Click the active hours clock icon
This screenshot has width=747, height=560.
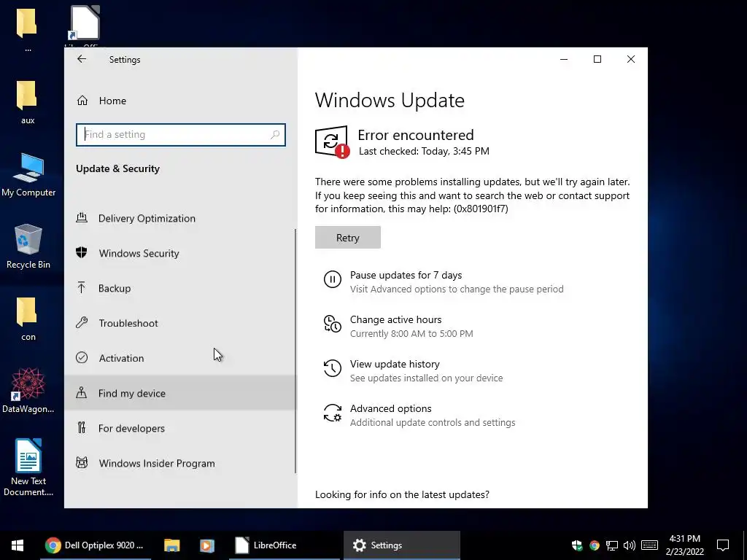click(333, 323)
